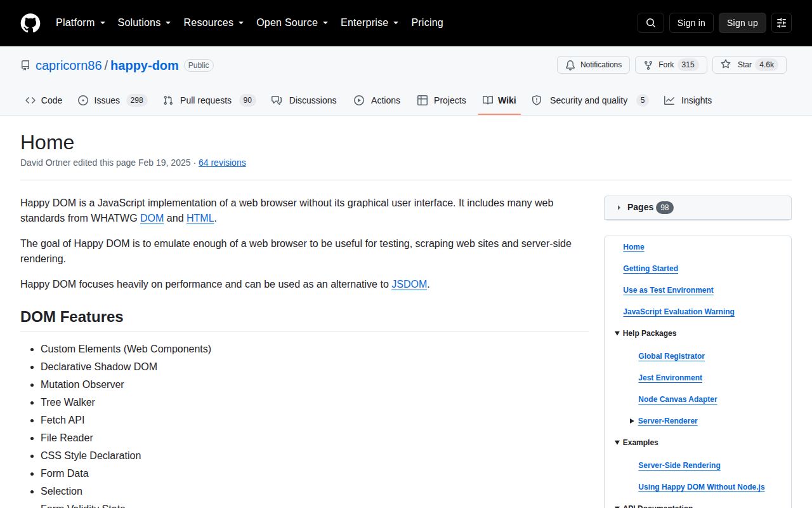Click the Star 4.6k button

pyautogui.click(x=749, y=65)
